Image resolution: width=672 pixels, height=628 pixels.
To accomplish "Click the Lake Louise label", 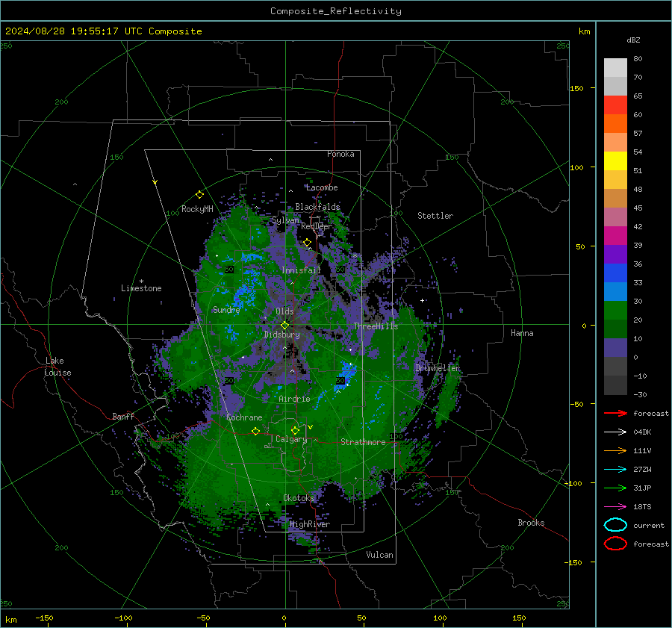I will pos(57,367).
